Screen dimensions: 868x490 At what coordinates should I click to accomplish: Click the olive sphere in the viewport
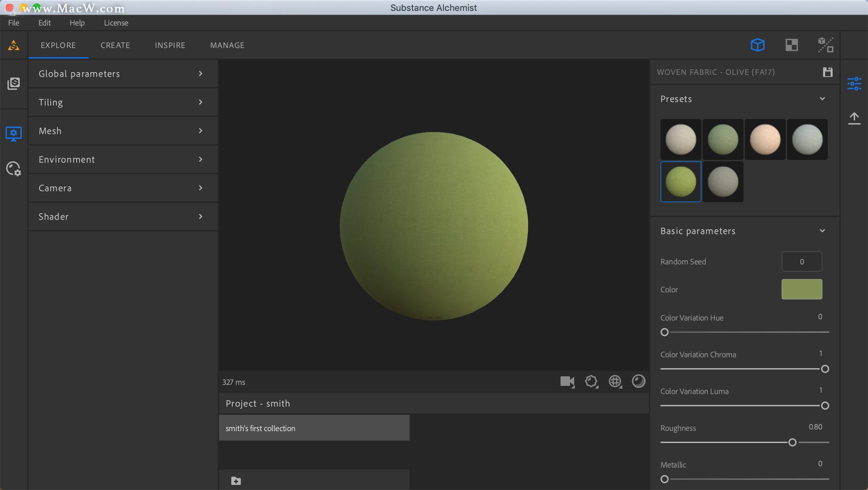click(434, 226)
